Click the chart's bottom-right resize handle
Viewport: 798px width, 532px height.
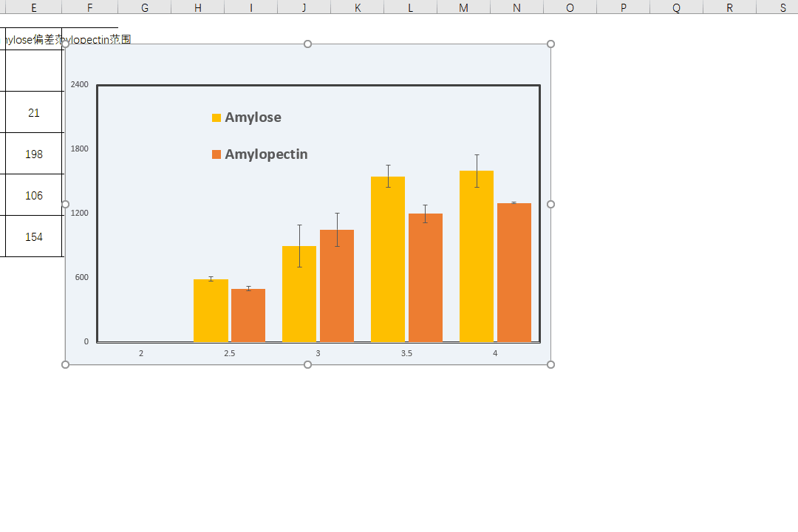point(550,364)
